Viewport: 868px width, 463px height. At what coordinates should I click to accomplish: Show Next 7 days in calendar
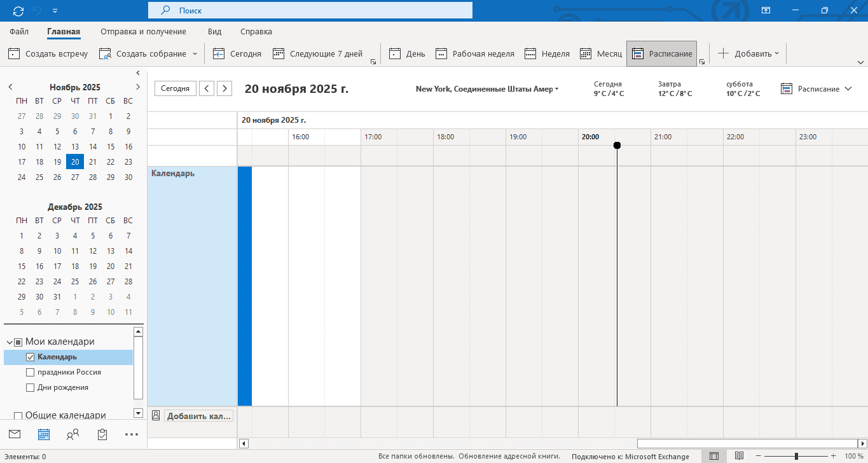click(x=317, y=54)
